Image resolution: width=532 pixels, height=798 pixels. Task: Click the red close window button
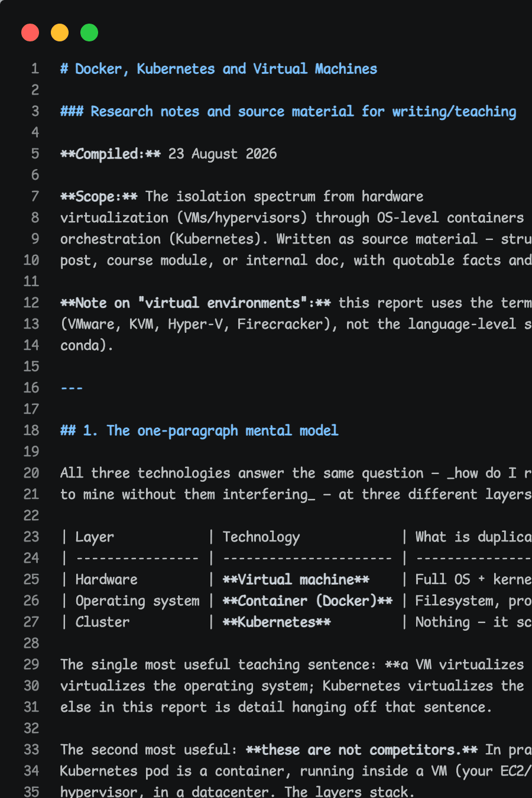pyautogui.click(x=30, y=33)
